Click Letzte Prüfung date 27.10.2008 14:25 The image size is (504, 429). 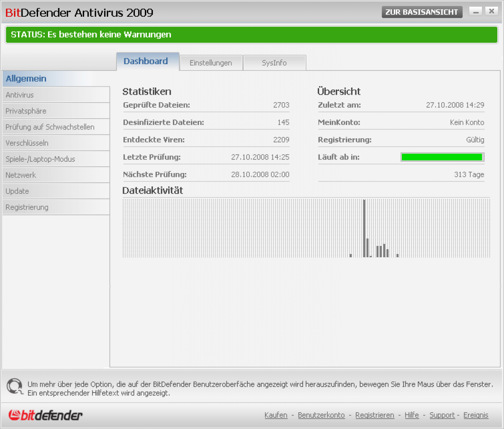260,157
